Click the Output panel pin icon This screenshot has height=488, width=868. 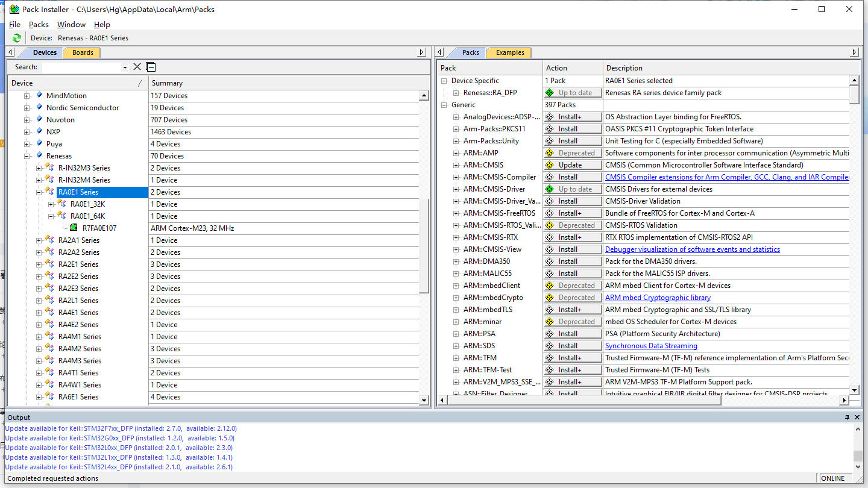(848, 418)
